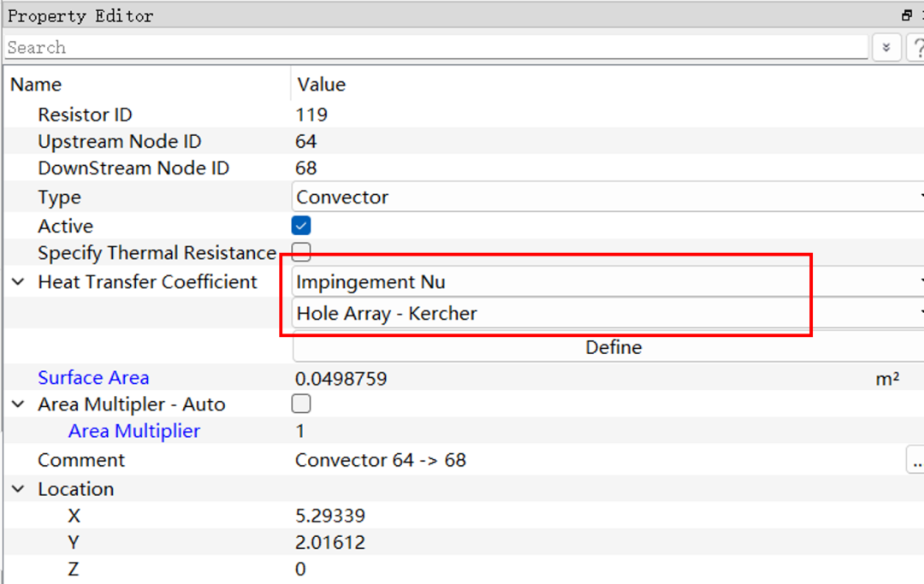The image size is (924, 584).
Task: Open the Comment ellipsis editor button
Action: [915, 460]
